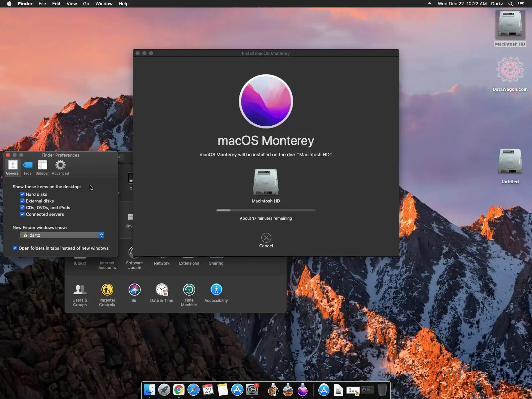Click the Lion installer icon in Dock
This screenshot has height=399, width=532.
coord(273,390)
